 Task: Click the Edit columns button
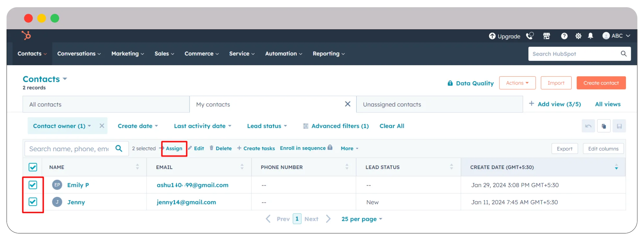pos(603,149)
